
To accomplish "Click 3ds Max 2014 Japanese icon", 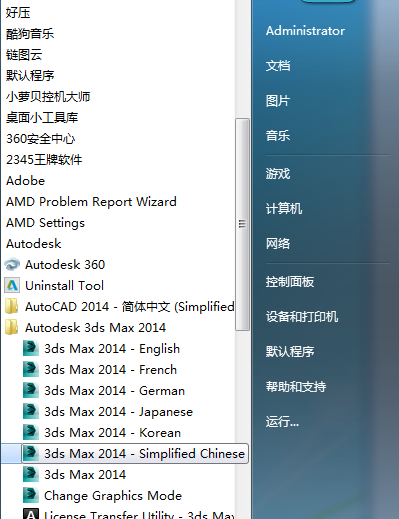I will coord(31,412).
